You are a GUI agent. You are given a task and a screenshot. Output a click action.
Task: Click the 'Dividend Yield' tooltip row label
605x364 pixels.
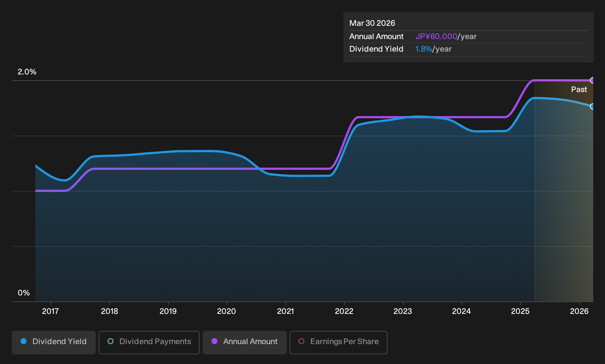[x=376, y=49]
